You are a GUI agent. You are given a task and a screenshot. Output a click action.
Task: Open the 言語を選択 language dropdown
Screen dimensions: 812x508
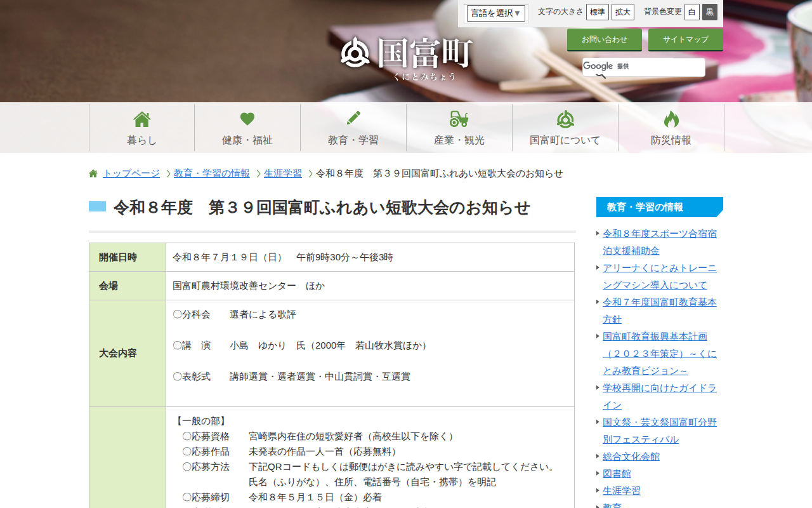click(496, 13)
